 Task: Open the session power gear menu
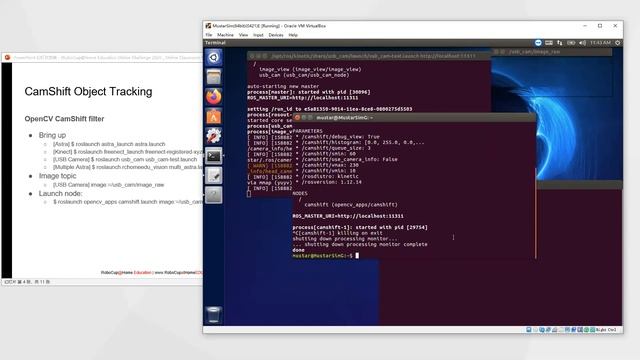(618, 43)
